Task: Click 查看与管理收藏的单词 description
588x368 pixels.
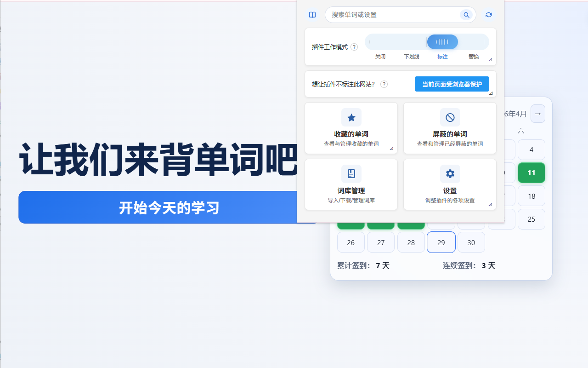Action: pyautogui.click(x=351, y=144)
